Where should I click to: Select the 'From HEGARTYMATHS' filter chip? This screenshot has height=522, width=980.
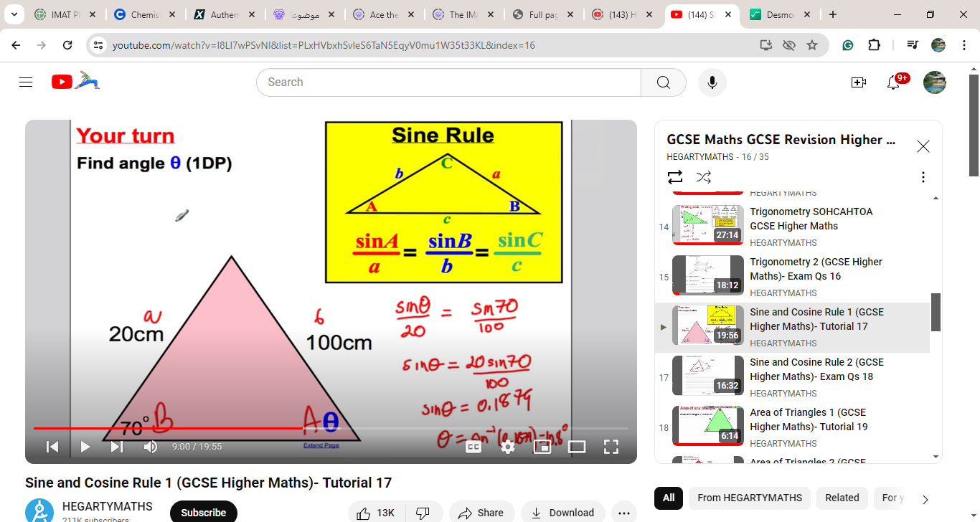pyautogui.click(x=750, y=498)
